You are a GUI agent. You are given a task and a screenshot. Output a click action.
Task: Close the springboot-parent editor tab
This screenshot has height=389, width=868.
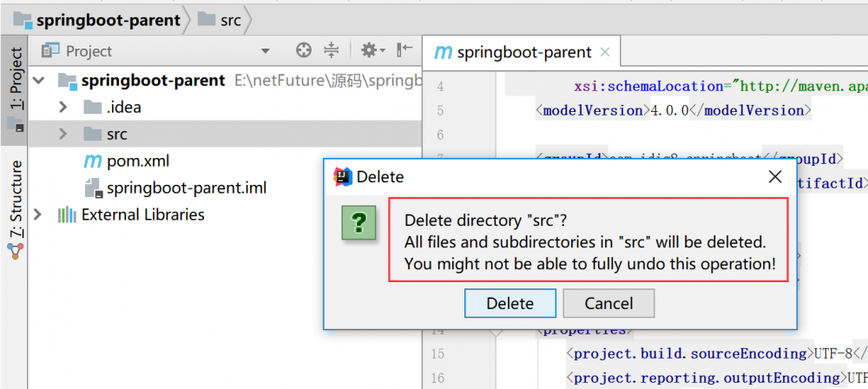tap(605, 52)
